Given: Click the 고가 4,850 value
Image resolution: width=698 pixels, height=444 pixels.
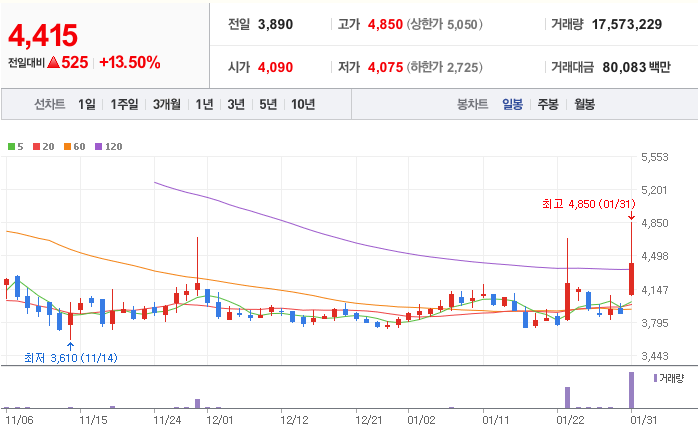Looking at the screenshot, I should point(385,24).
